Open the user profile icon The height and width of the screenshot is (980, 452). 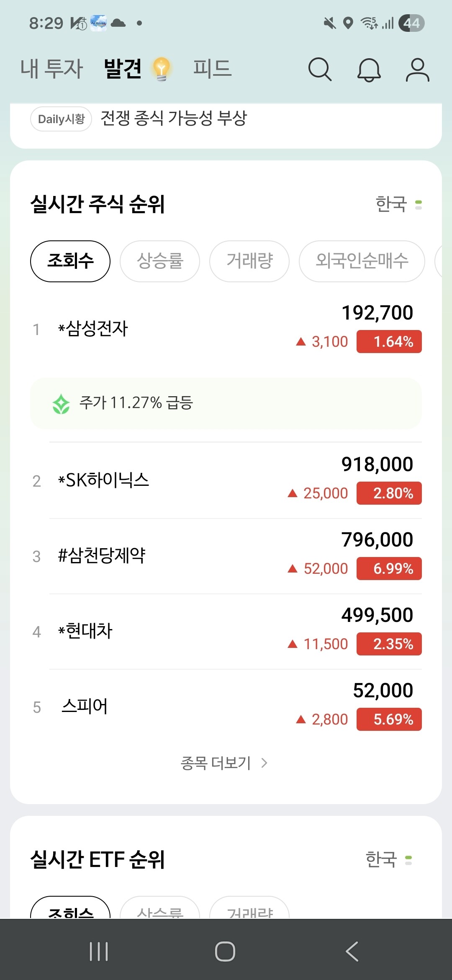(417, 70)
